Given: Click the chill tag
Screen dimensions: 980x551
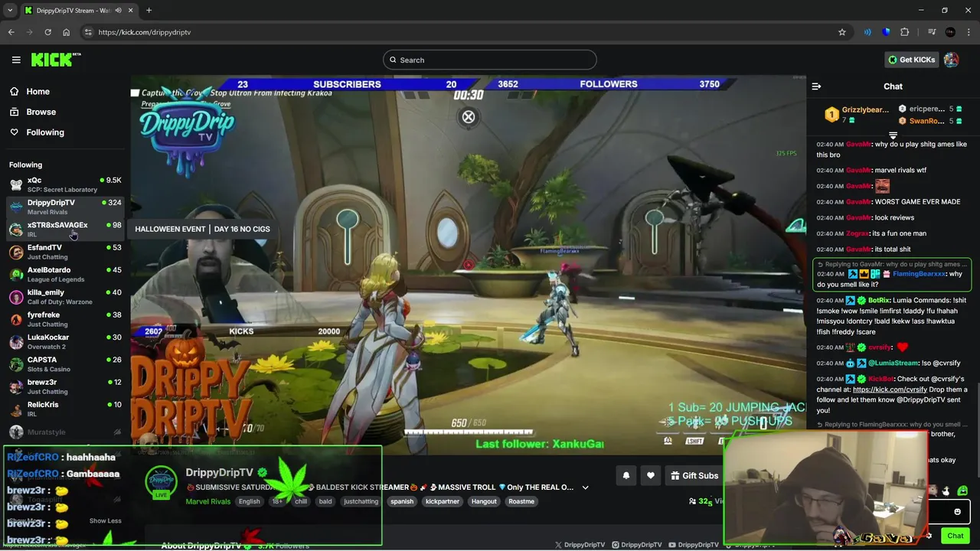Looking at the screenshot, I should point(301,501).
